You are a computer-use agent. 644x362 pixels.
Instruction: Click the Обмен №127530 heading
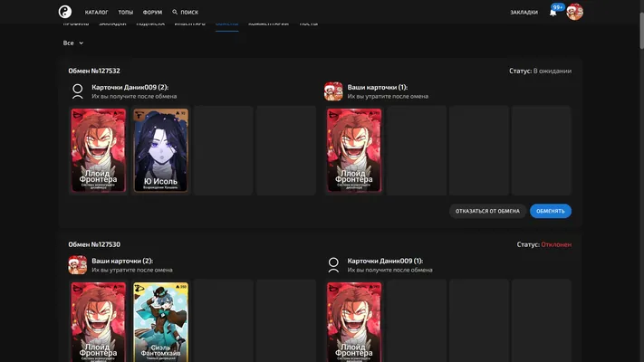[x=94, y=244]
